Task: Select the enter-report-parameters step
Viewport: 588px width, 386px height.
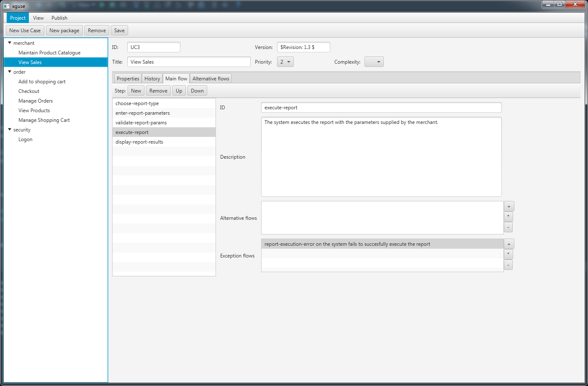Action: (164, 113)
